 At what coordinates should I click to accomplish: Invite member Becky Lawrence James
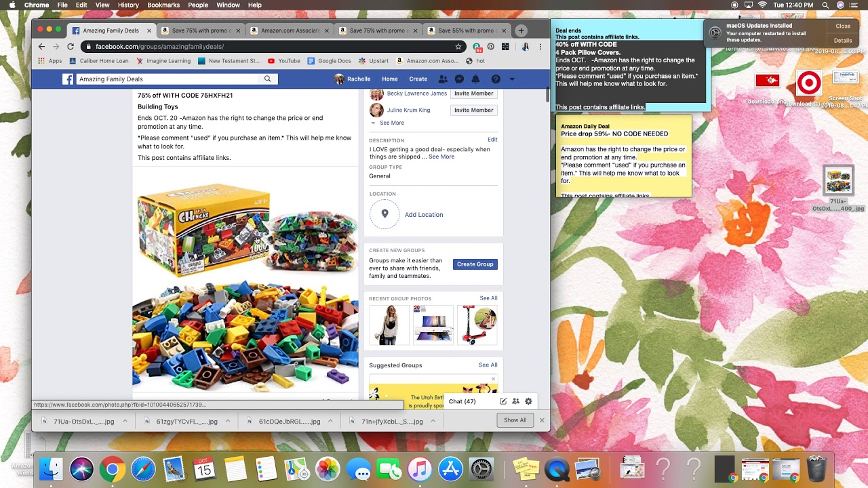point(473,94)
